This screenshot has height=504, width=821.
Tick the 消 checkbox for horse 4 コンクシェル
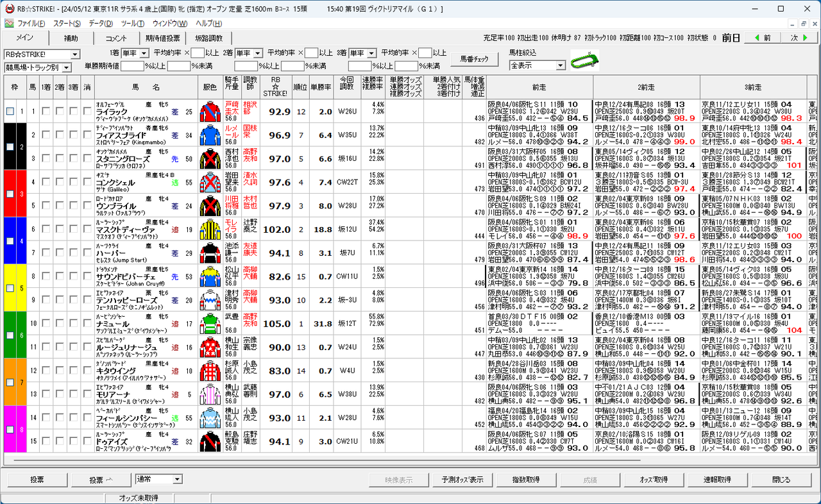click(x=87, y=182)
